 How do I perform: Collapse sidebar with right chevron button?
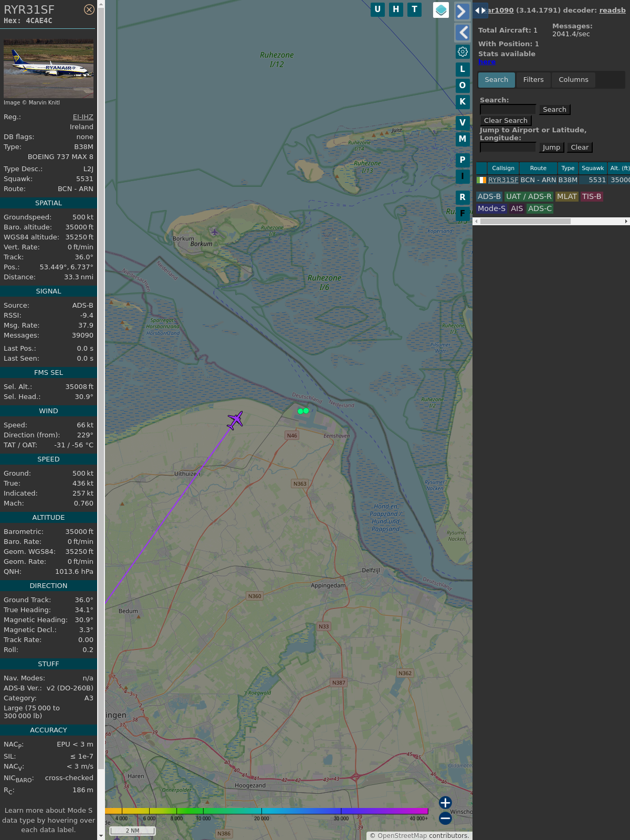462,11
